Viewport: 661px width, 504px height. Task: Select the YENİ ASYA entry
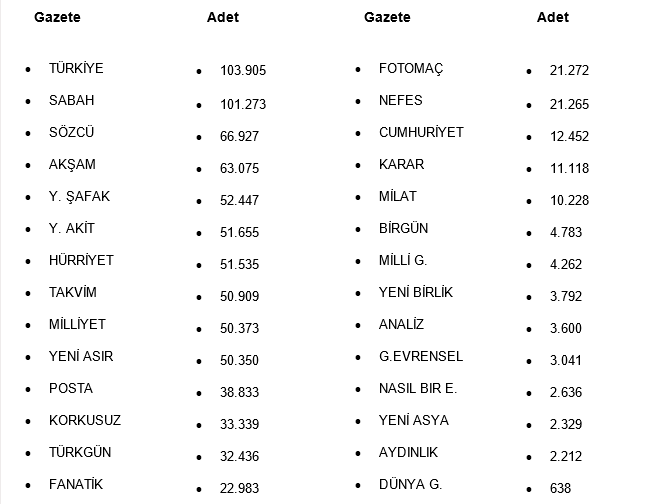416,421
